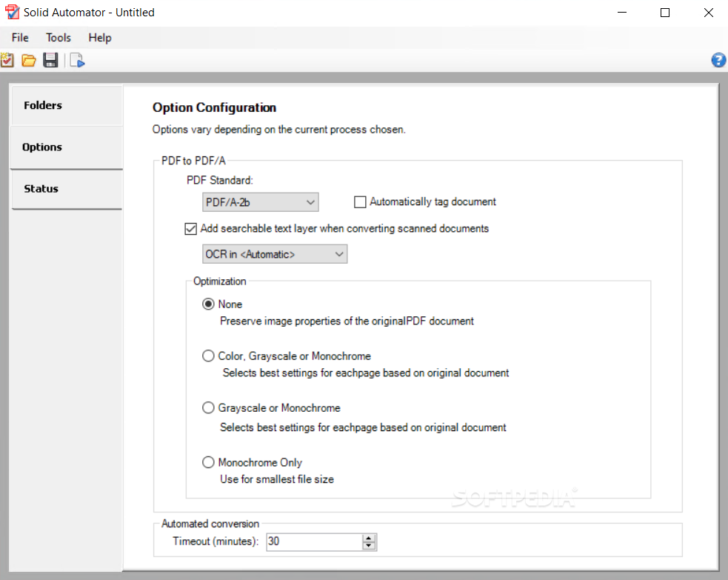Click the 'PDF Standard:' label

tap(220, 180)
